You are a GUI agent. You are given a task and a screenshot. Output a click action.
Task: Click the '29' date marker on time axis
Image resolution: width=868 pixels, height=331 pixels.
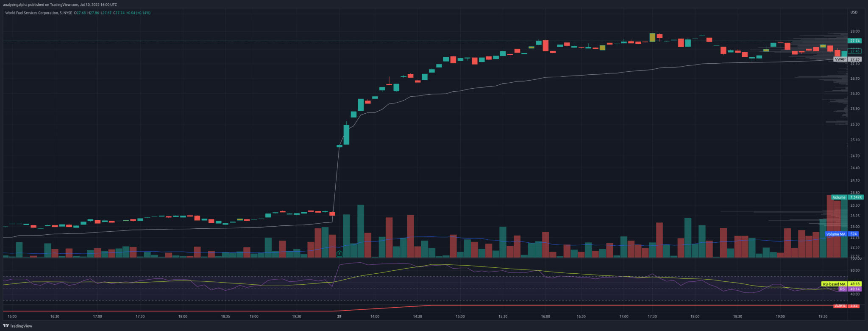click(x=339, y=317)
